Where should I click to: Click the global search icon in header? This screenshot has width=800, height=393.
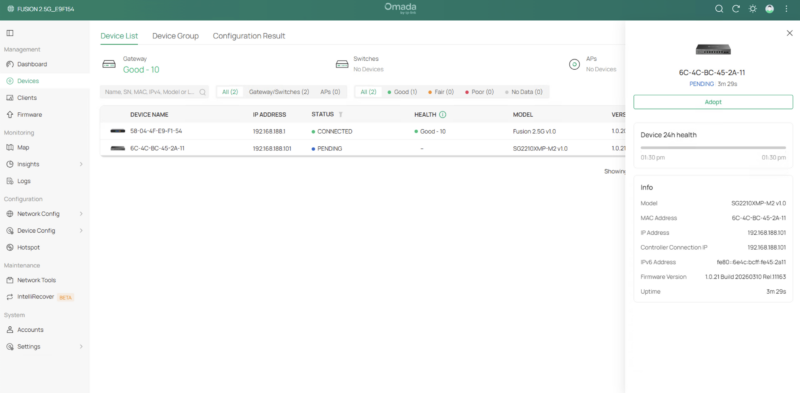(x=719, y=9)
